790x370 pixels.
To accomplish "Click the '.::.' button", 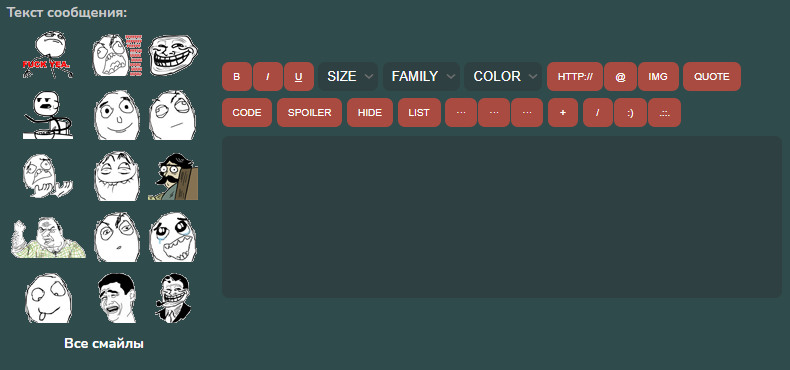I will pyautogui.click(x=665, y=112).
